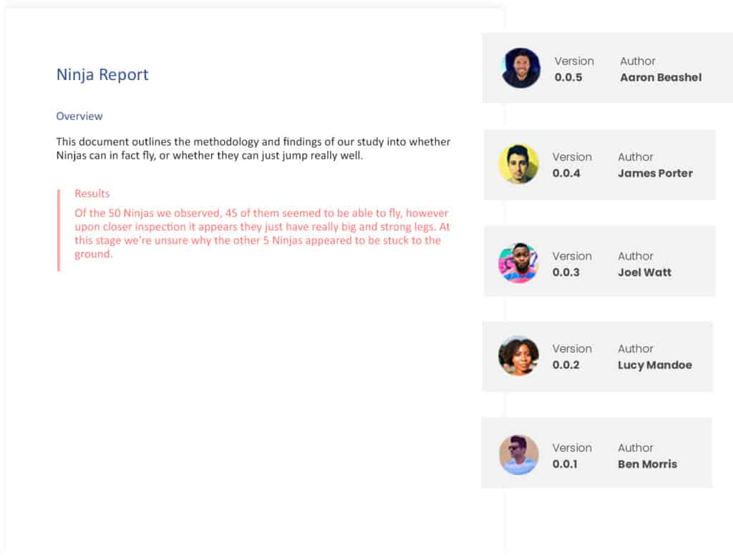
Task: Open version 0.0.3 number
Action: (x=566, y=272)
